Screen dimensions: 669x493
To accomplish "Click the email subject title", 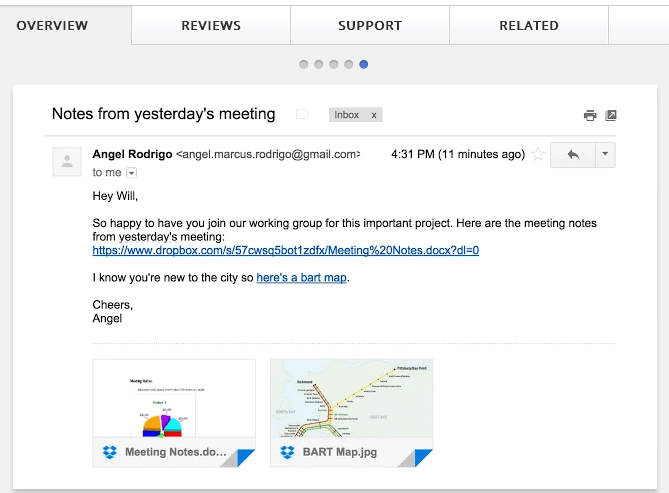I will (x=163, y=114).
